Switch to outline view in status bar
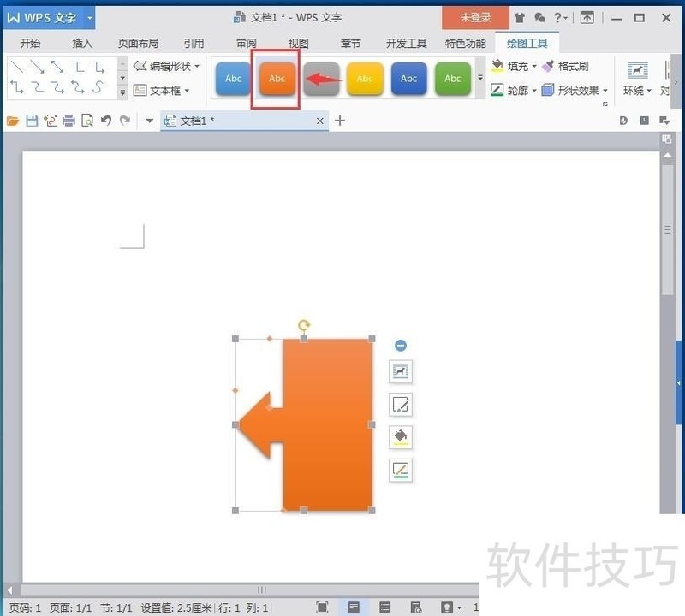This screenshot has height=616, width=685. click(x=384, y=607)
